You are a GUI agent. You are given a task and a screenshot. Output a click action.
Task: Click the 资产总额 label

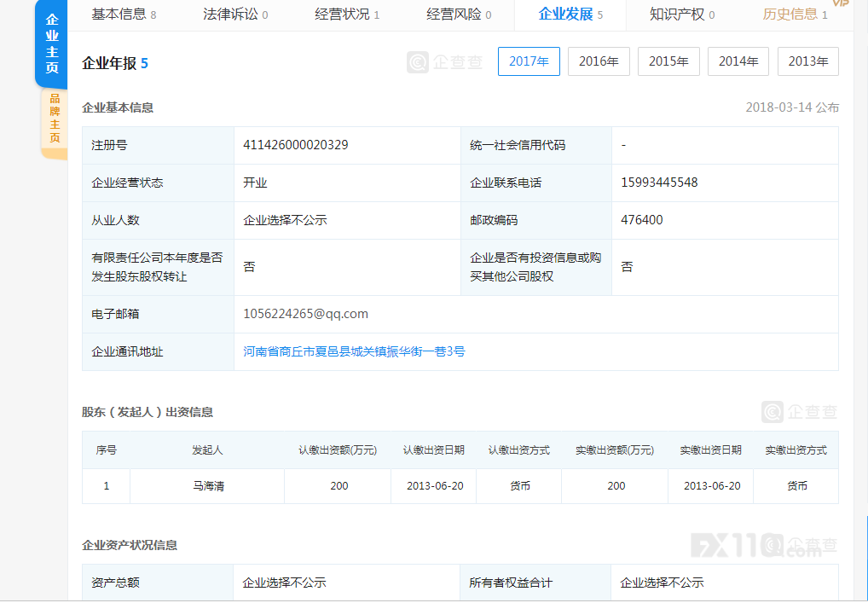[x=115, y=583]
